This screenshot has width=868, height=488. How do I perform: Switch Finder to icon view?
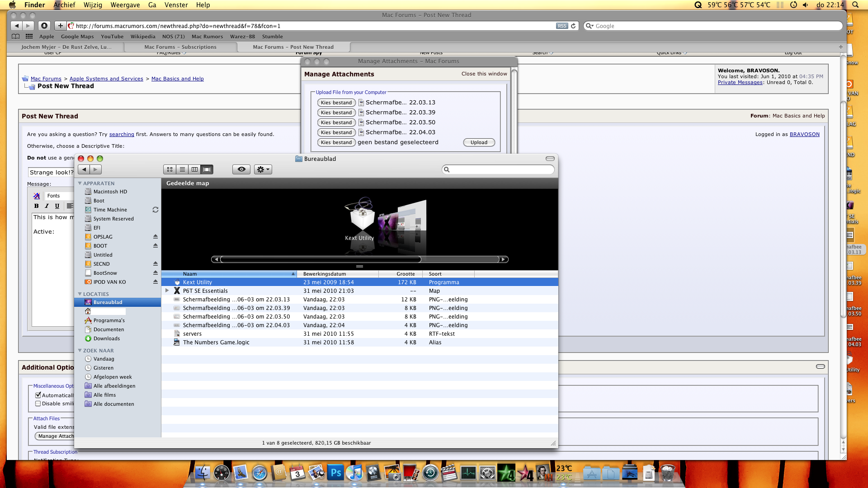click(x=170, y=169)
